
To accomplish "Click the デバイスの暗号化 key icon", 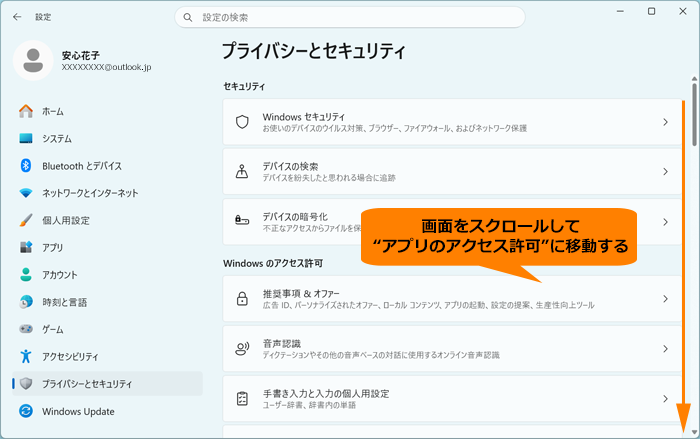I will pos(242,220).
